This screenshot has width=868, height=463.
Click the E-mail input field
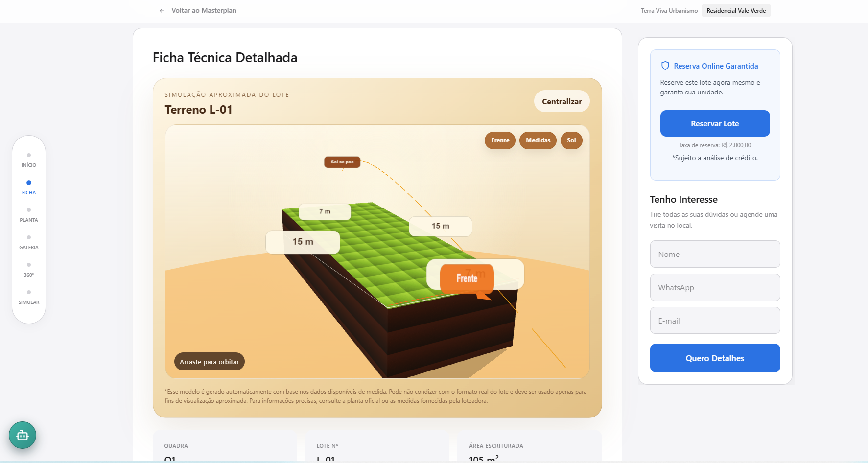714,321
